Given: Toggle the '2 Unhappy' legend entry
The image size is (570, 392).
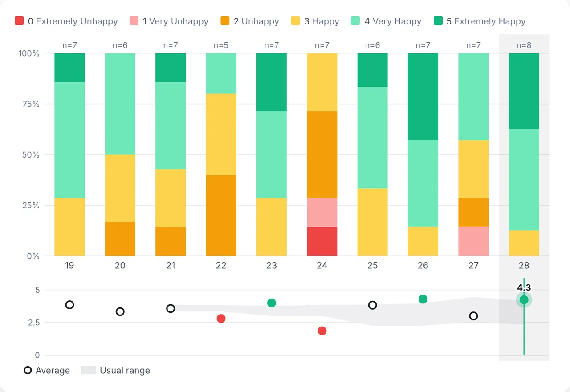Looking at the screenshot, I should tap(250, 21).
